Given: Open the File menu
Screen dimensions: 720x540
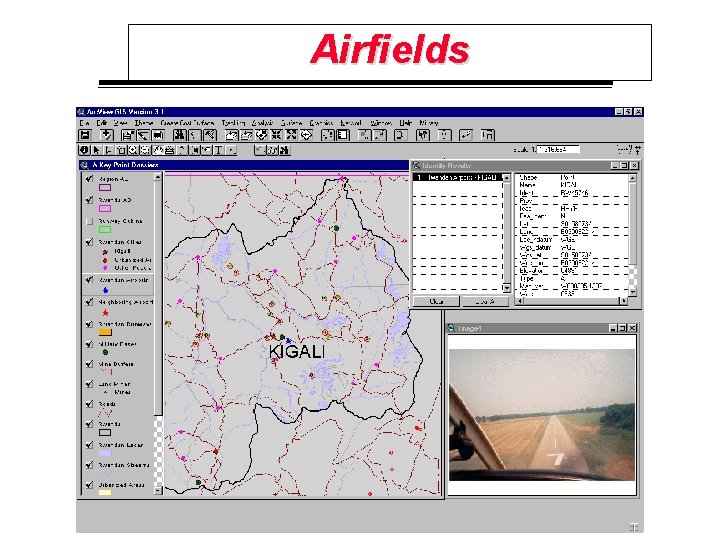Looking at the screenshot, I should 84,123.
